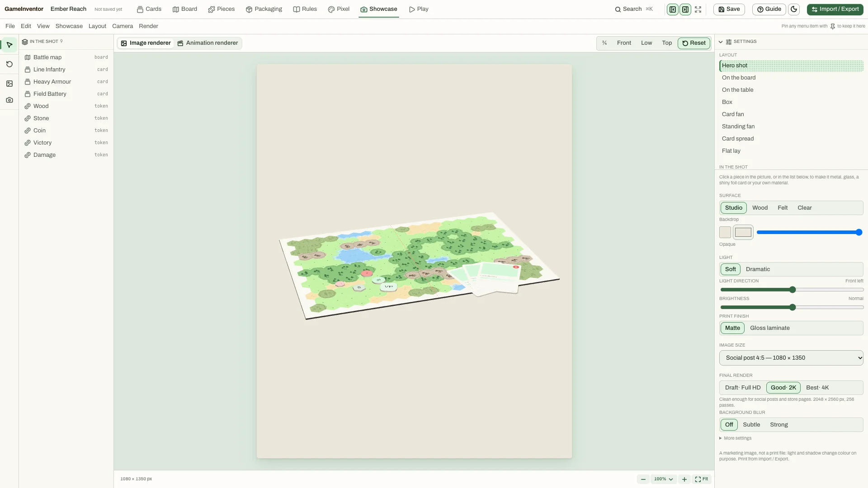Screen dimensions: 868x488
Task: Click the In The Shot layers icon
Action: coord(25,42)
